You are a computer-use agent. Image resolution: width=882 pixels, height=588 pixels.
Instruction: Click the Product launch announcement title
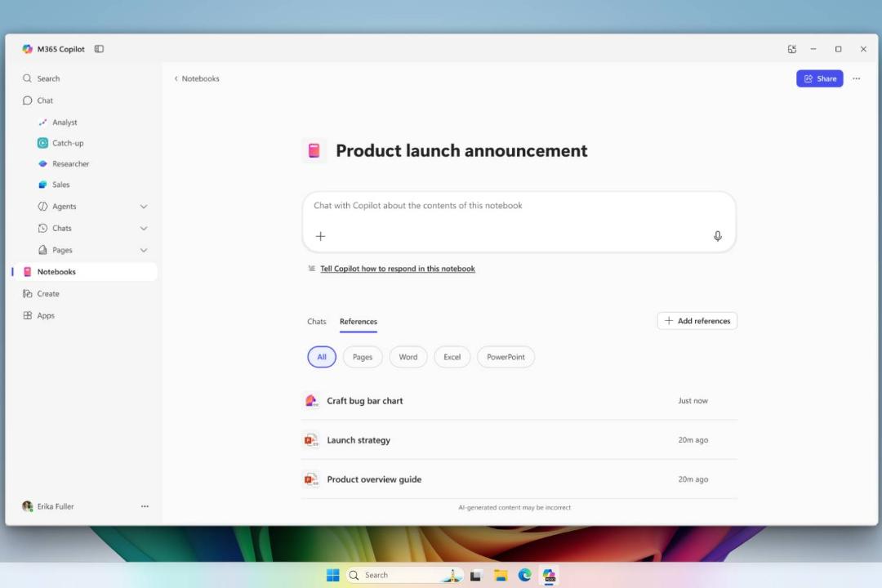461,151
